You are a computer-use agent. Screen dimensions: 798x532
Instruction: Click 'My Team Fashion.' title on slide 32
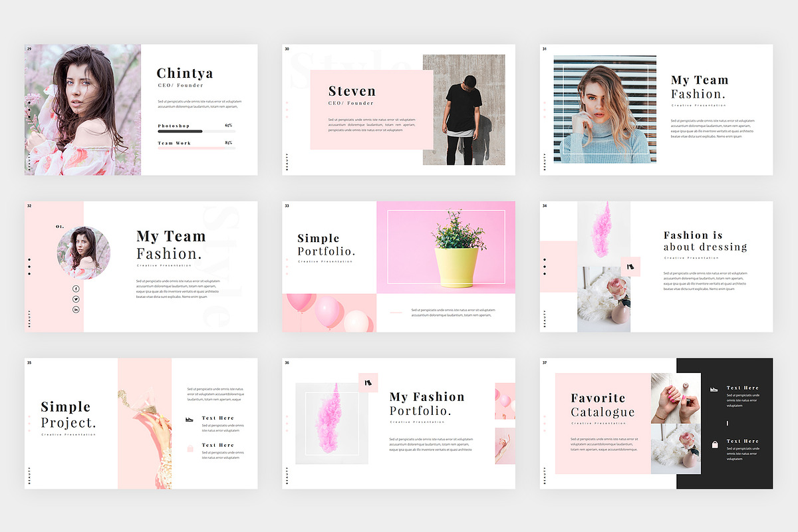[171, 245]
